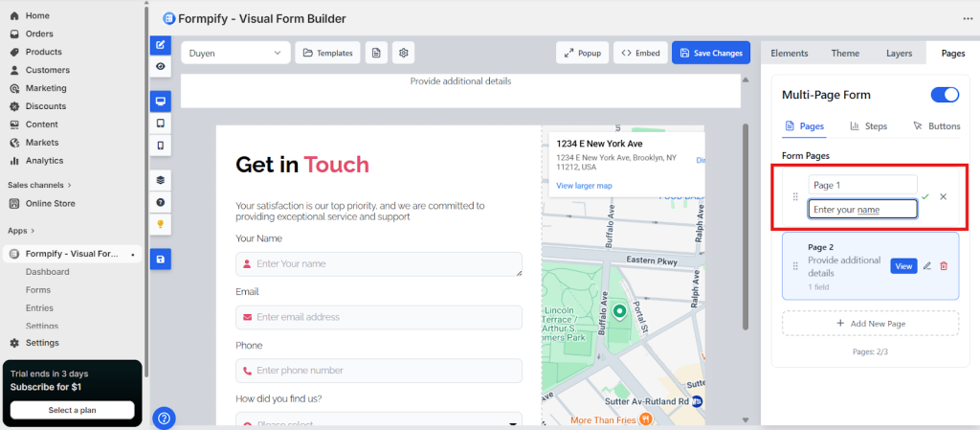Image resolution: width=980 pixels, height=430 pixels.
Task: Switch to the Theme tab
Action: pos(844,54)
